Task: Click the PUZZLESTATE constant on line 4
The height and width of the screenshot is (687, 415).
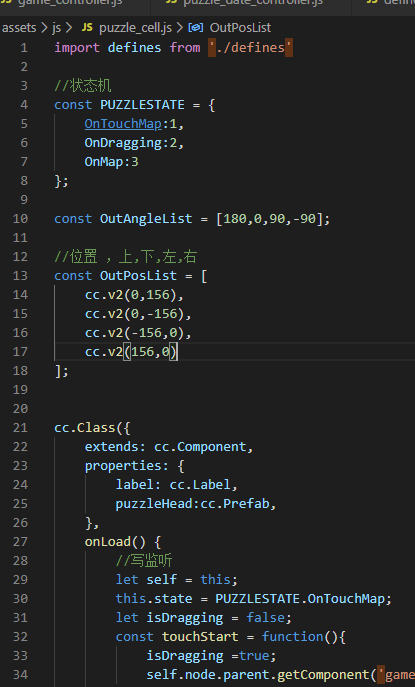Action: coord(142,105)
